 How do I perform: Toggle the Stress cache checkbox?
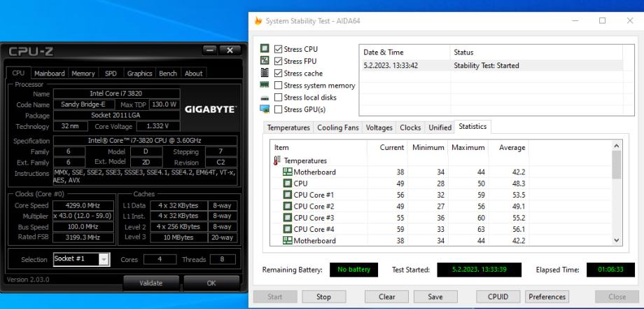pyautogui.click(x=278, y=73)
